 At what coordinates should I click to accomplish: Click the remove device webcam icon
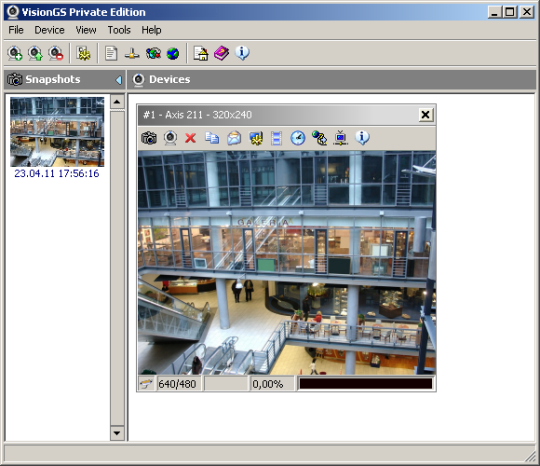pyautogui.click(x=56, y=53)
